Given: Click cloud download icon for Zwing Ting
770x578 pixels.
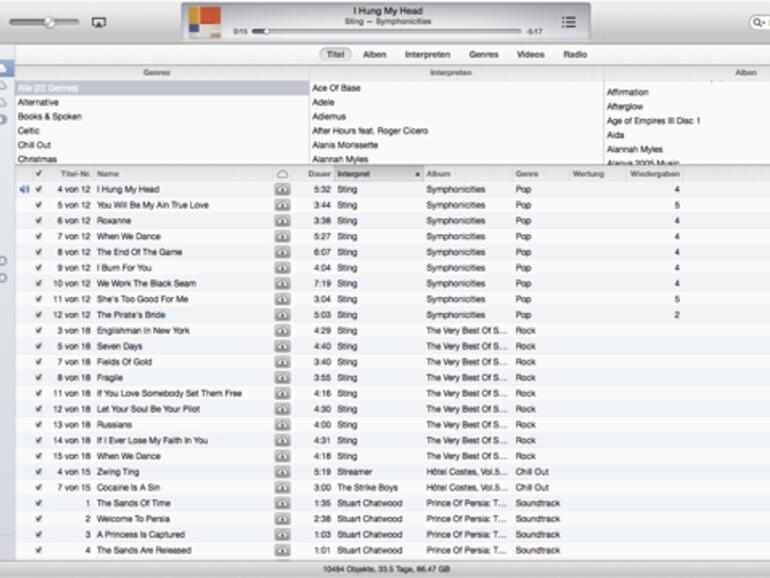Looking at the screenshot, I should click(x=282, y=472).
